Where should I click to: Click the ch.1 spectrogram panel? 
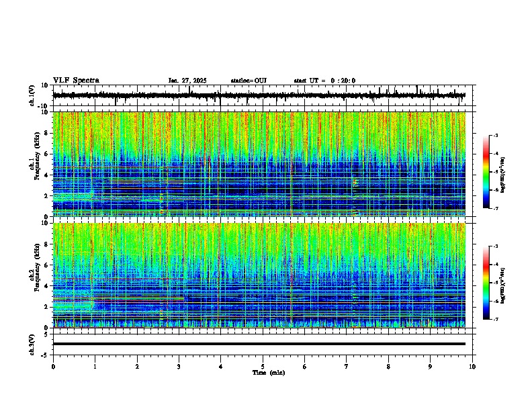(259, 164)
